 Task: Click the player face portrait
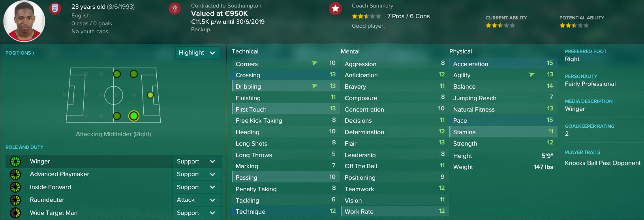click(24, 21)
